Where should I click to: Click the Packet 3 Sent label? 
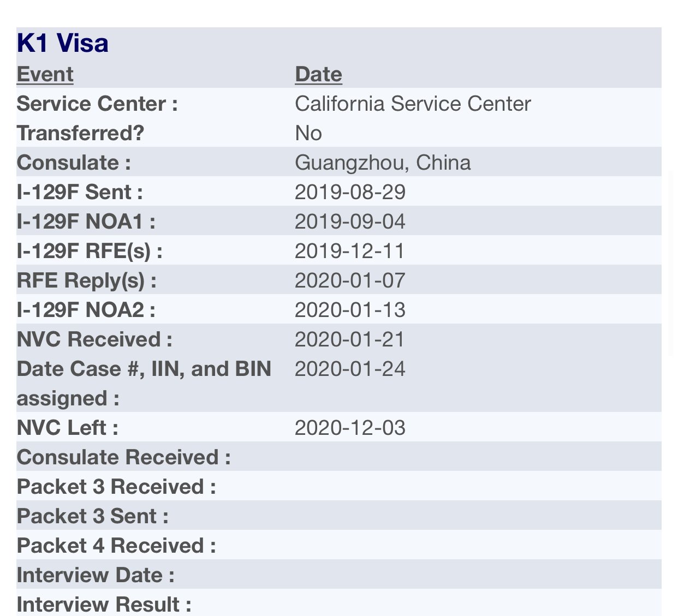tap(93, 516)
